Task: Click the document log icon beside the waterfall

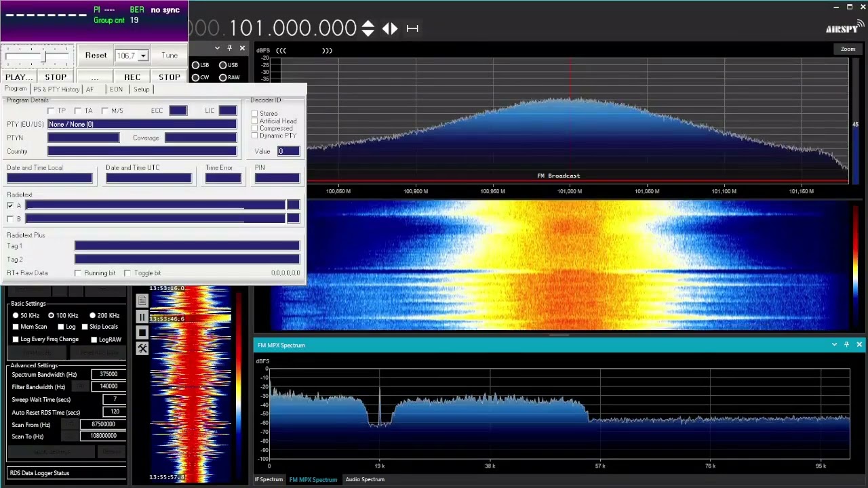Action: [x=142, y=301]
